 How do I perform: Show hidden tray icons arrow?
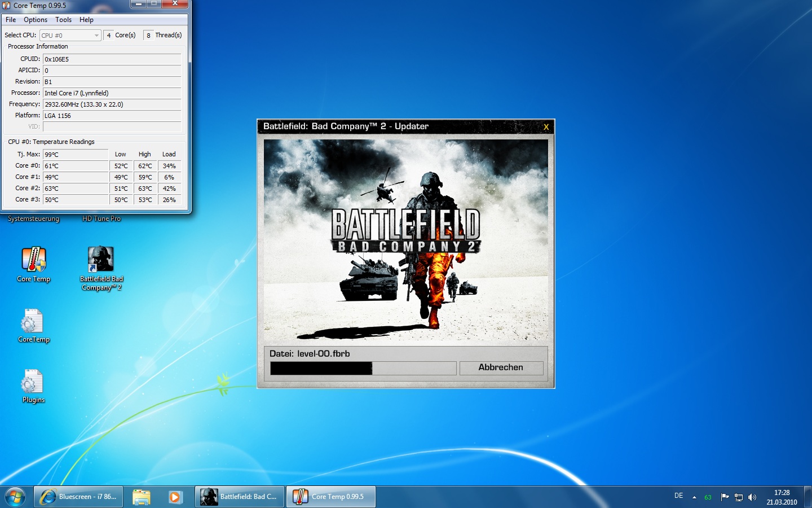(x=694, y=497)
